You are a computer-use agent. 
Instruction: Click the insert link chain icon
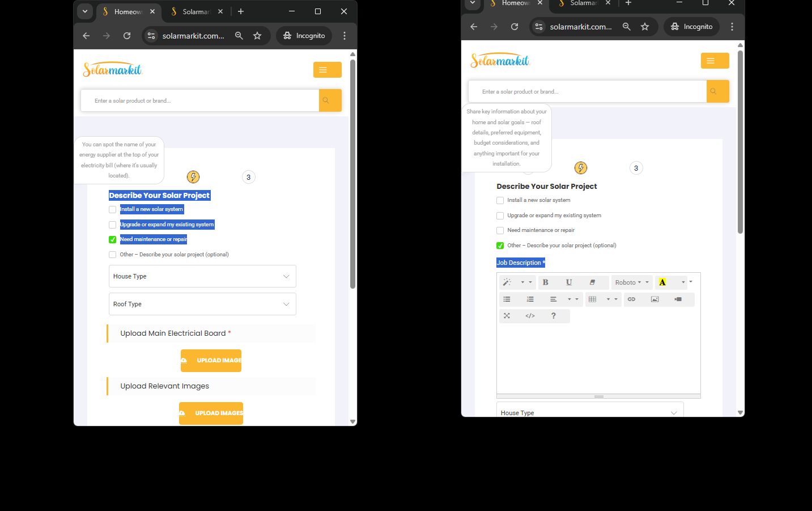click(x=631, y=299)
